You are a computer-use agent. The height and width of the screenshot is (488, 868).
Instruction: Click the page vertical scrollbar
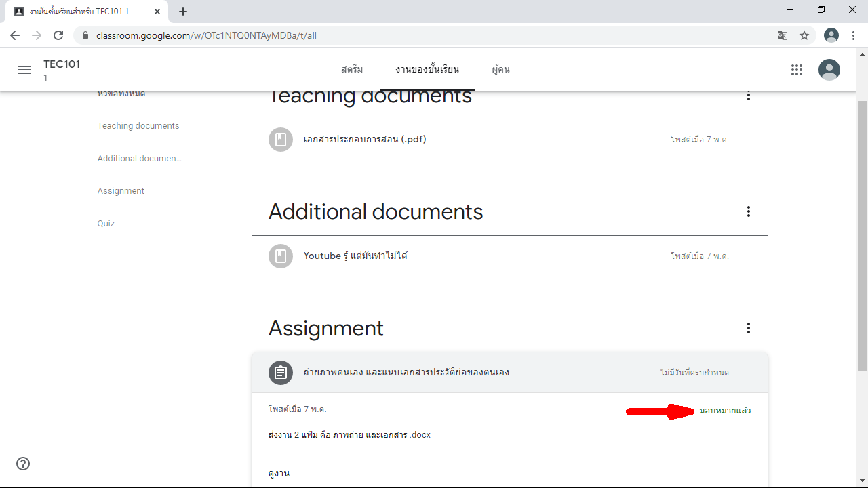(862, 237)
